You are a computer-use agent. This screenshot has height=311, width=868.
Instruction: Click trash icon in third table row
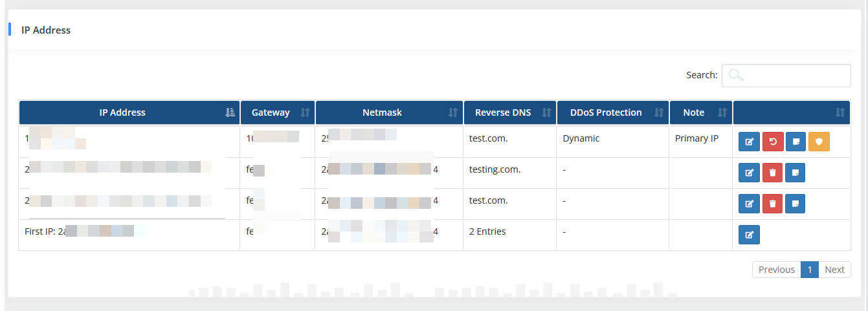(x=772, y=204)
